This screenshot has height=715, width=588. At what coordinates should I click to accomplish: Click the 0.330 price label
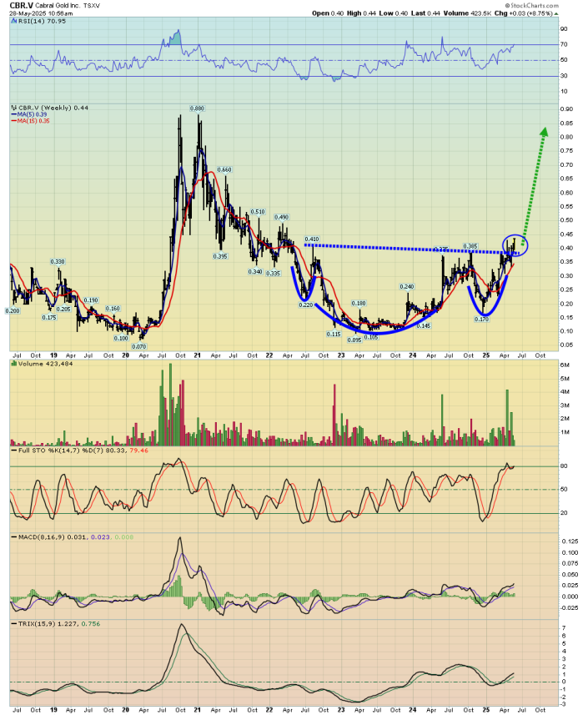(58, 262)
